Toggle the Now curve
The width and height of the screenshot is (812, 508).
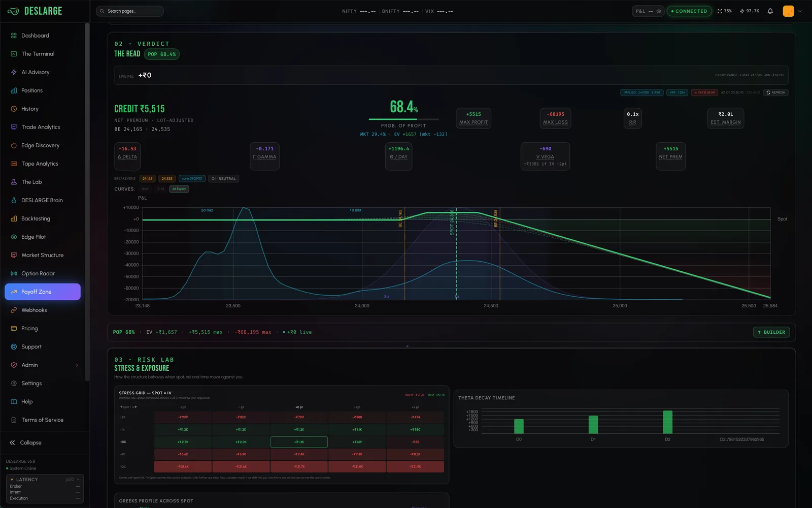(x=145, y=189)
